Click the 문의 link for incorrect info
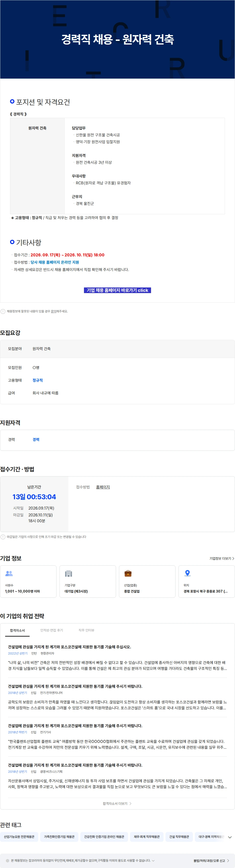Viewport: 235px width, 868px height. (53, 311)
